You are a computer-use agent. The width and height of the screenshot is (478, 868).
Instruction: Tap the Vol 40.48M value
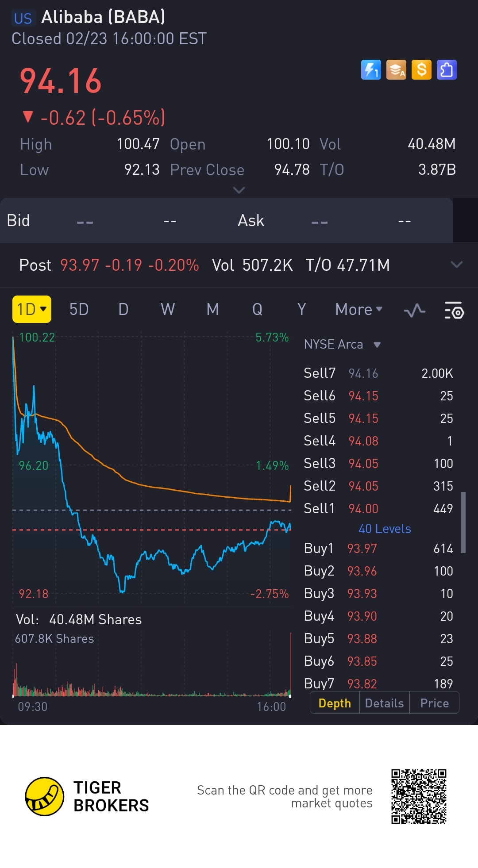click(432, 144)
